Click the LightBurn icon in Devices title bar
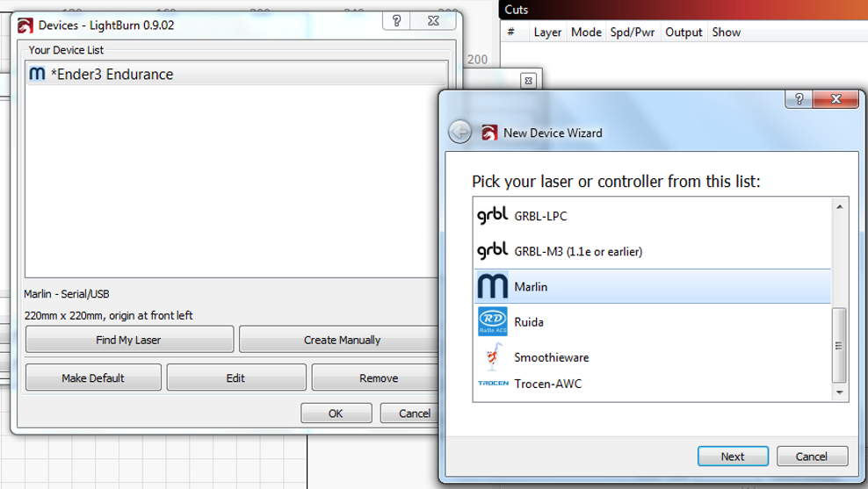Screen dimensions: 868x489 point(25,25)
